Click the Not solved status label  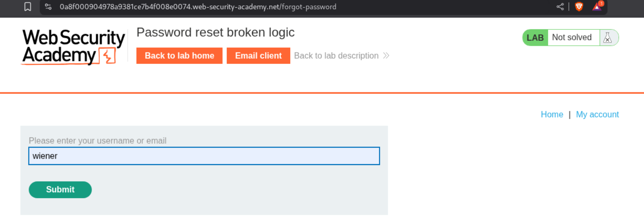(x=571, y=38)
